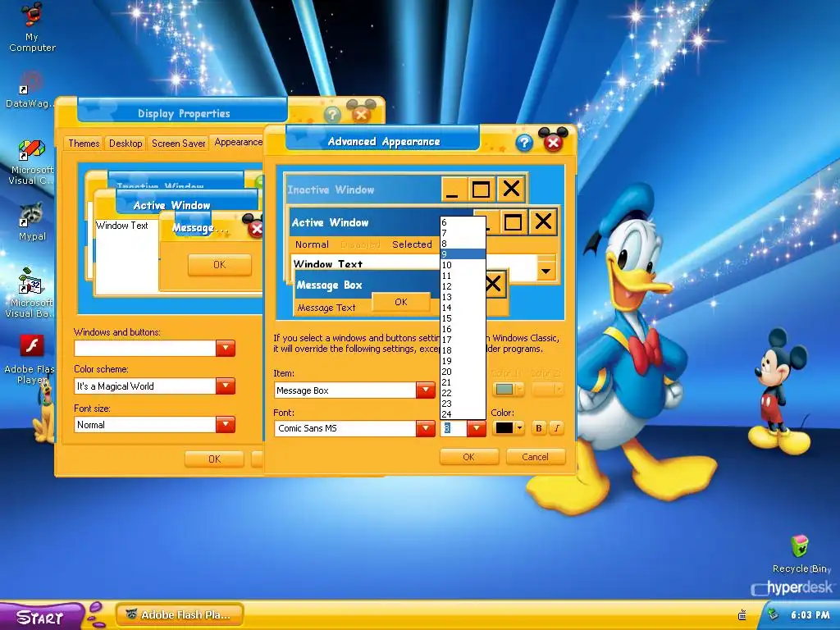Select size 6 in the list

(463, 222)
